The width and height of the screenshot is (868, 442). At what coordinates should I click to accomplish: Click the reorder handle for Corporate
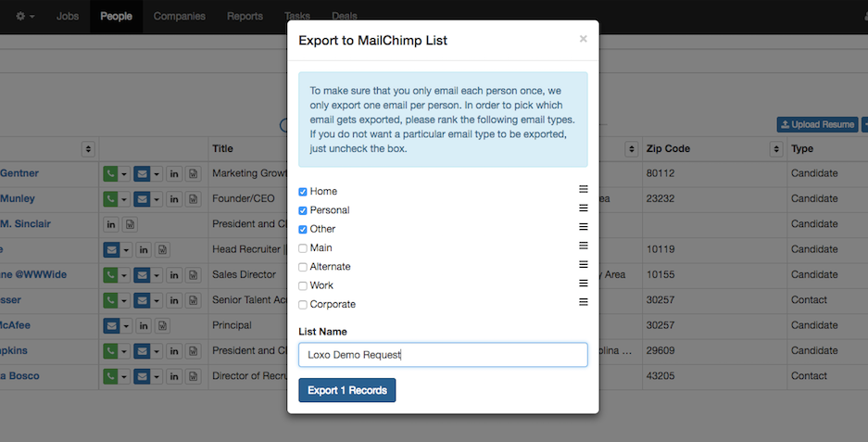(584, 302)
